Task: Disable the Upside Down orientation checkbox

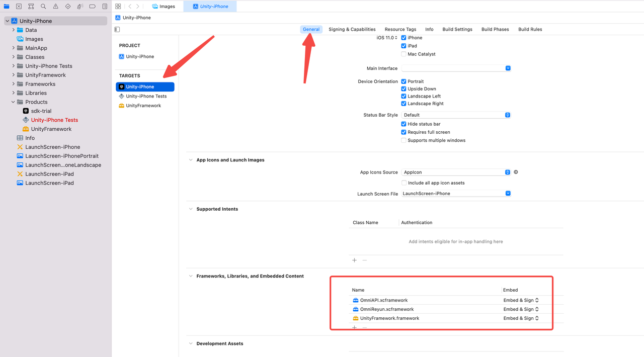Action: [x=404, y=89]
